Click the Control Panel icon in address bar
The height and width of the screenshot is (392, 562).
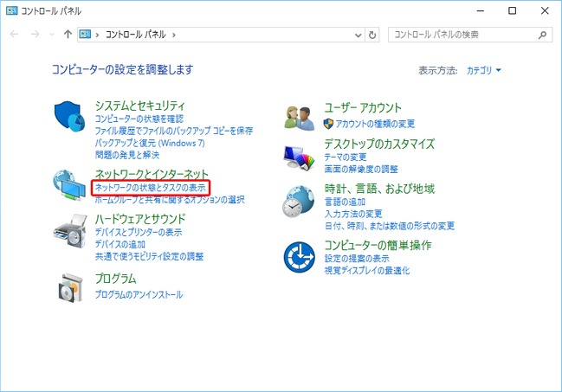click(85, 34)
